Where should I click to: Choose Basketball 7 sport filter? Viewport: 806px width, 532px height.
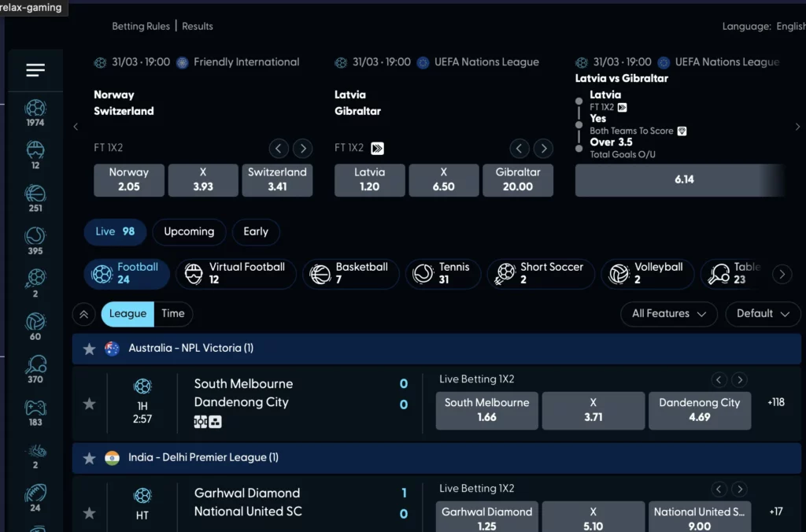(x=350, y=273)
